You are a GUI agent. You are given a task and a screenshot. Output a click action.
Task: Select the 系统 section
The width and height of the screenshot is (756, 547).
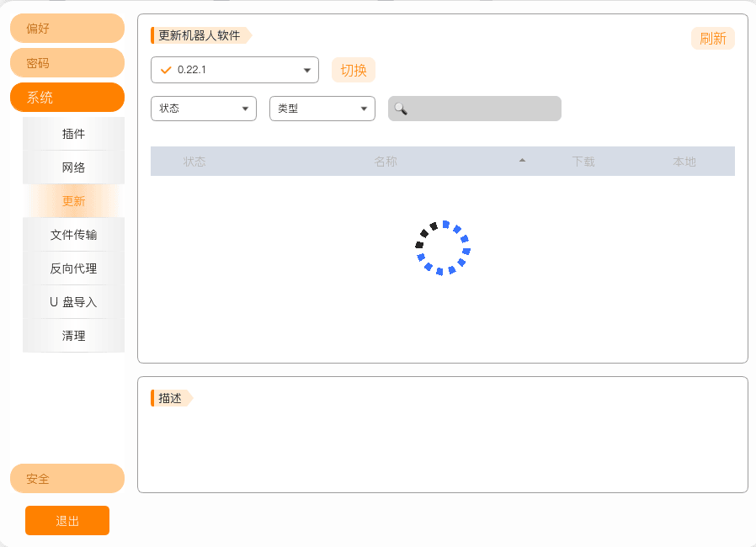tap(67, 98)
